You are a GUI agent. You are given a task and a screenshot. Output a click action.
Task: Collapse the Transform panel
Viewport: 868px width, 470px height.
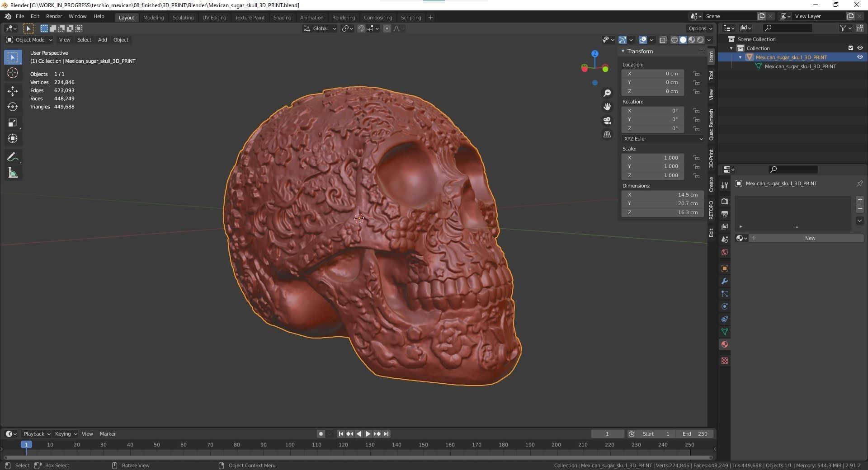623,51
